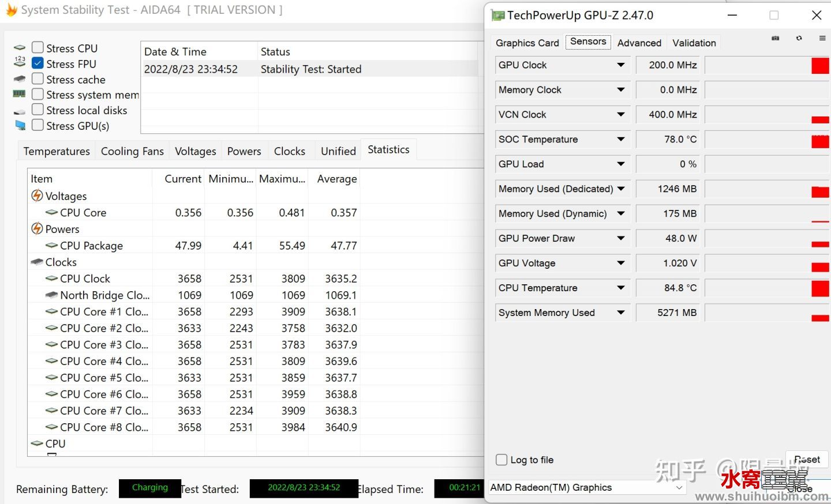The height and width of the screenshot is (504, 831).
Task: Click the Date & Time column header
Action: 199,51
